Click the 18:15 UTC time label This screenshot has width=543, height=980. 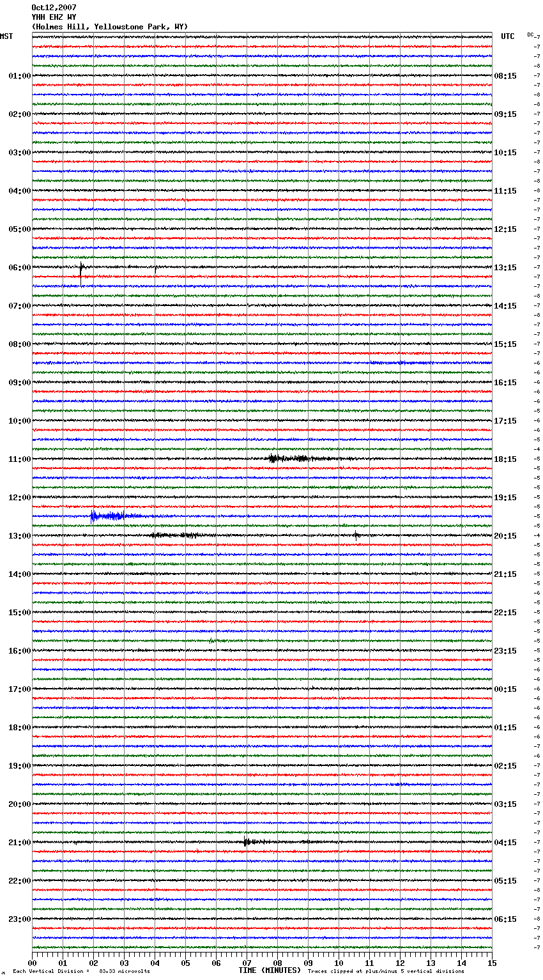coord(505,459)
